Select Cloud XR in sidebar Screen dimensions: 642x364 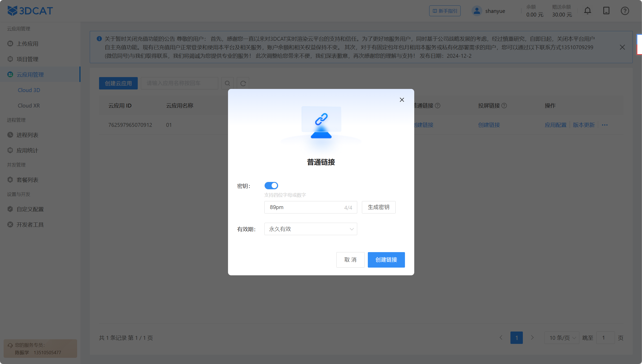tap(29, 105)
